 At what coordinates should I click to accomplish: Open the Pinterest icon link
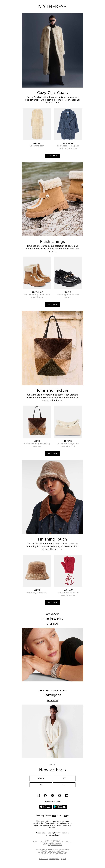[x=52, y=795]
